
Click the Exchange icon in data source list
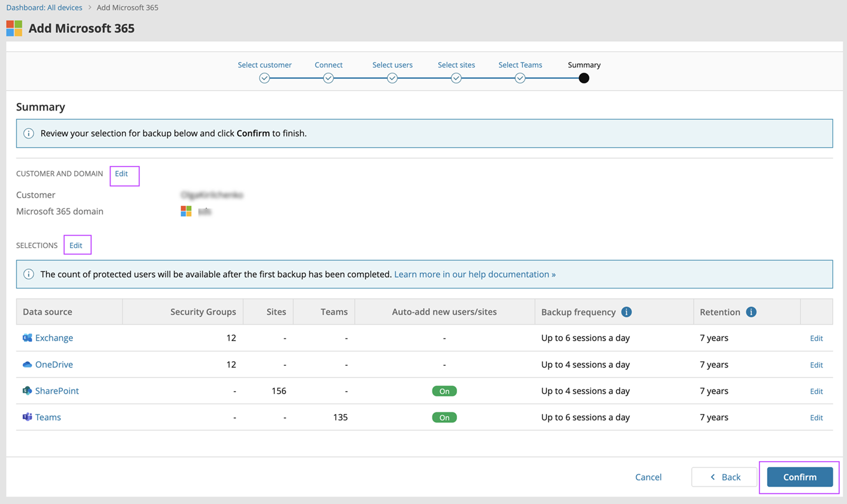point(27,338)
